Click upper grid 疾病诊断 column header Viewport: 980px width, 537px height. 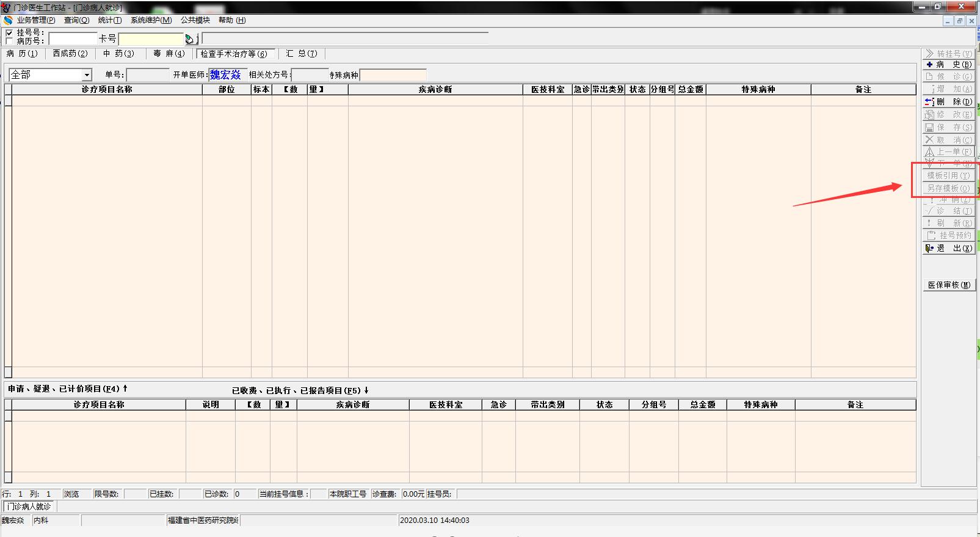(x=435, y=89)
